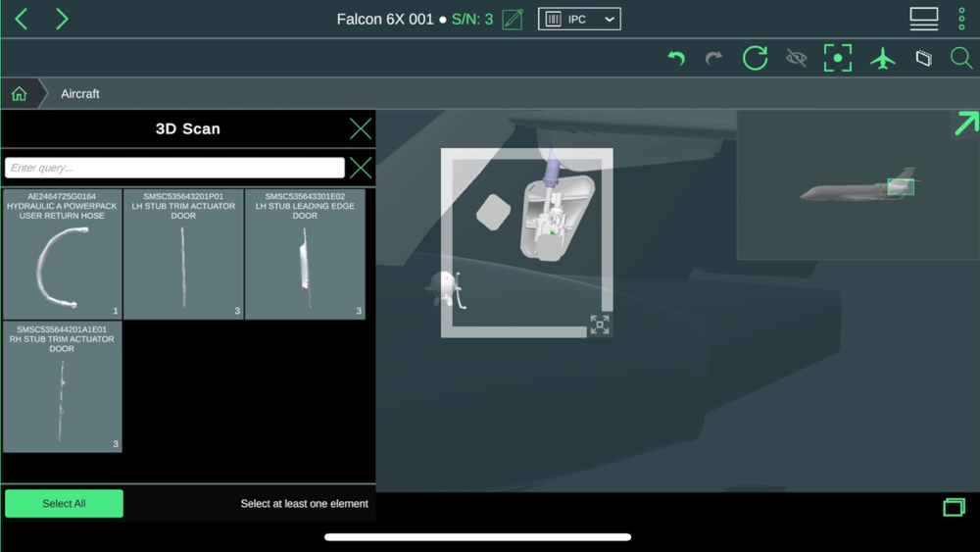The width and height of the screenshot is (980, 552).
Task: Click the Select All button
Action: coord(64,503)
